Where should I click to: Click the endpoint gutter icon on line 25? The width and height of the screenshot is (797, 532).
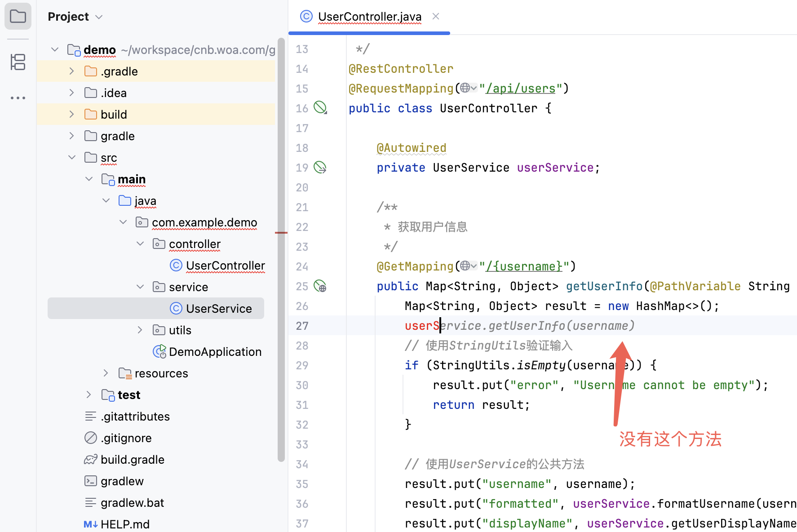320,286
